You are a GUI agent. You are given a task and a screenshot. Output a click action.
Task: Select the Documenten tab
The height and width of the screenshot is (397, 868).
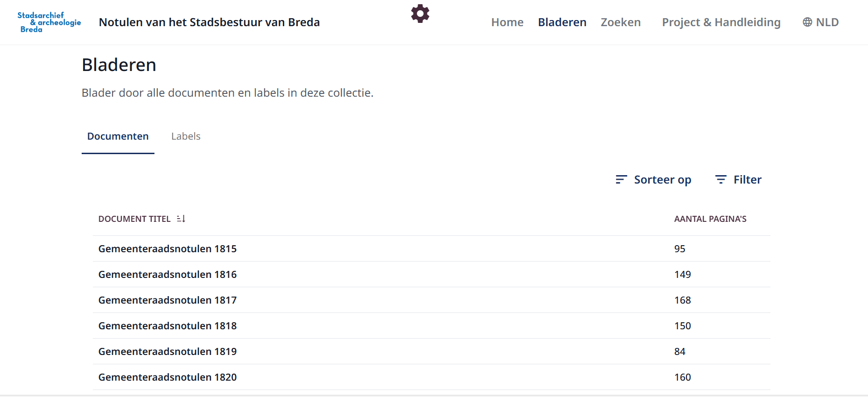tap(118, 136)
